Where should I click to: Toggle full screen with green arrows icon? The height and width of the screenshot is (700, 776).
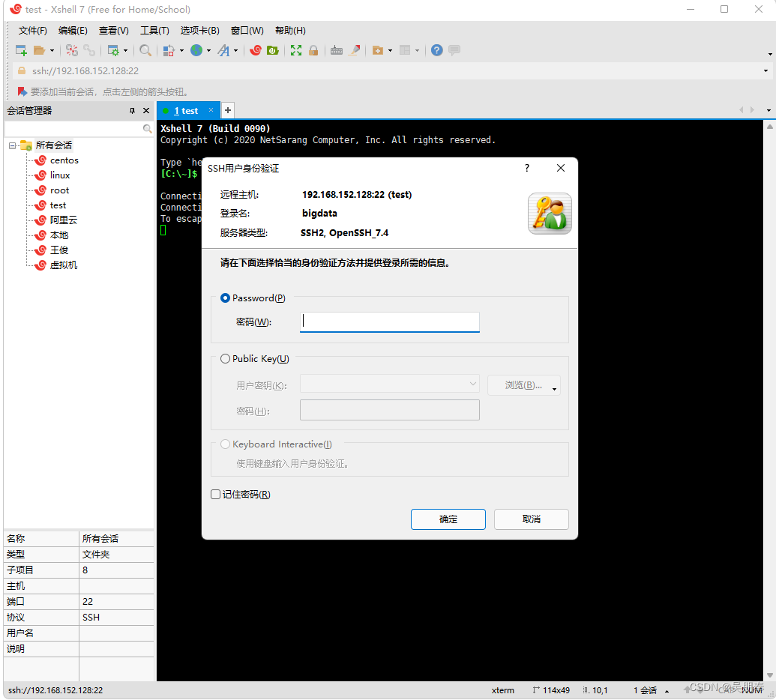pyautogui.click(x=296, y=50)
